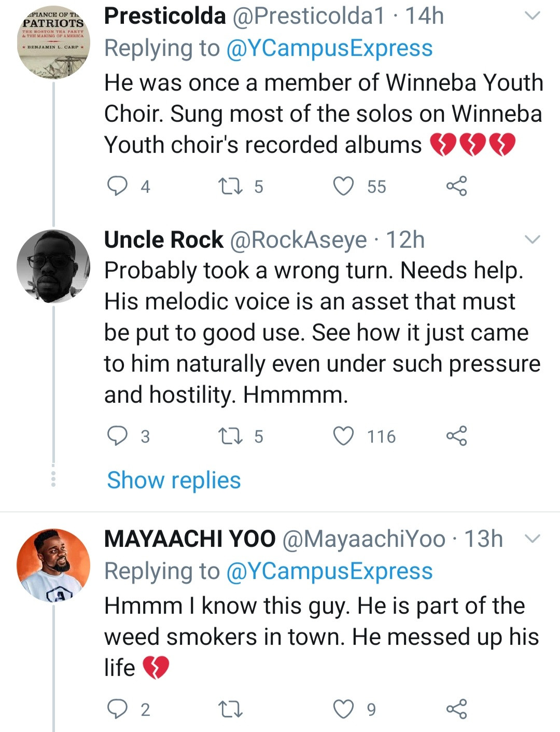This screenshot has height=732, width=560.
Task: Share Uncle Rock's tweet
Action: 456,435
